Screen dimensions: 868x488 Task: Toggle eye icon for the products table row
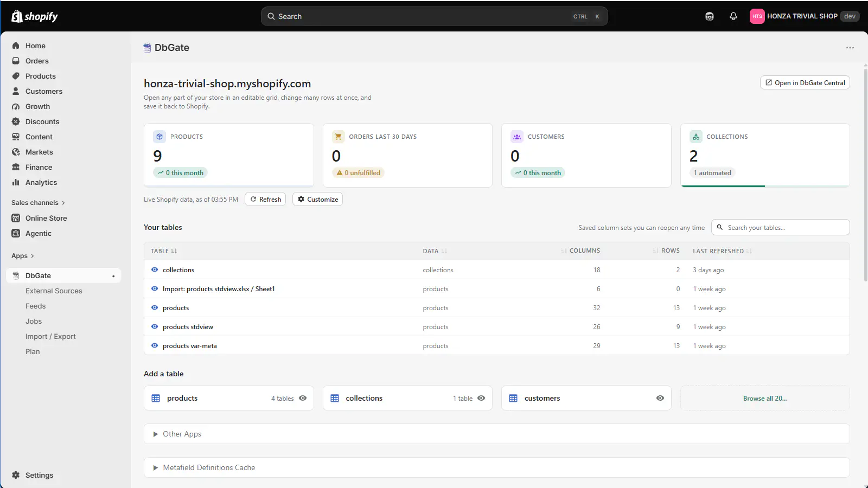(x=155, y=307)
